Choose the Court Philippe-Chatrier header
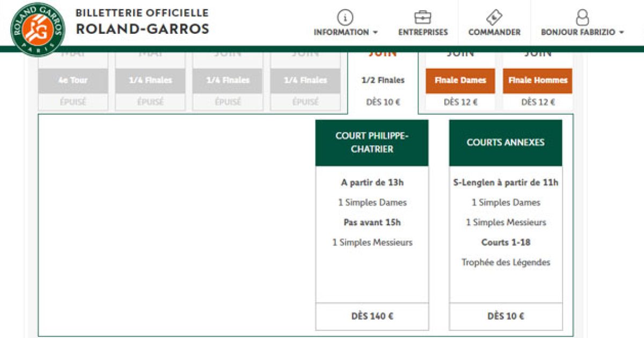 coord(372,143)
